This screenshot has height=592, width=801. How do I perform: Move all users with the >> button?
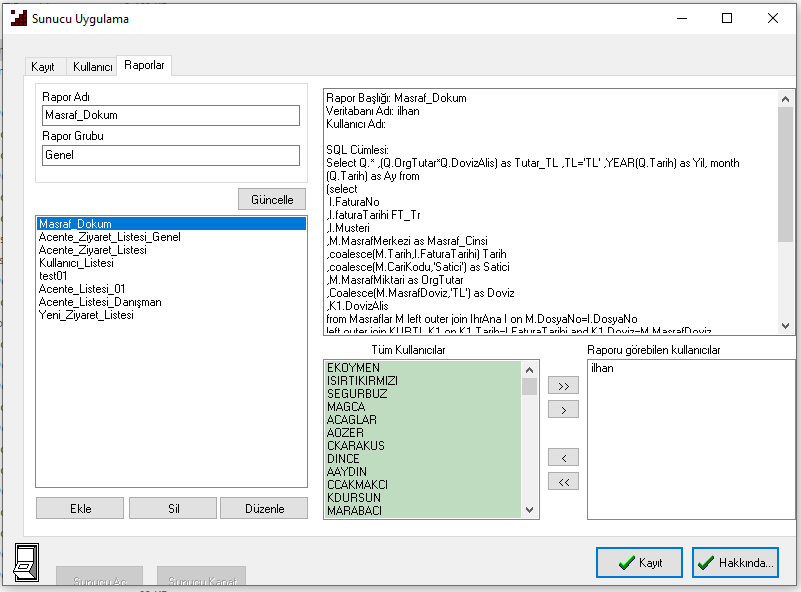click(x=563, y=386)
